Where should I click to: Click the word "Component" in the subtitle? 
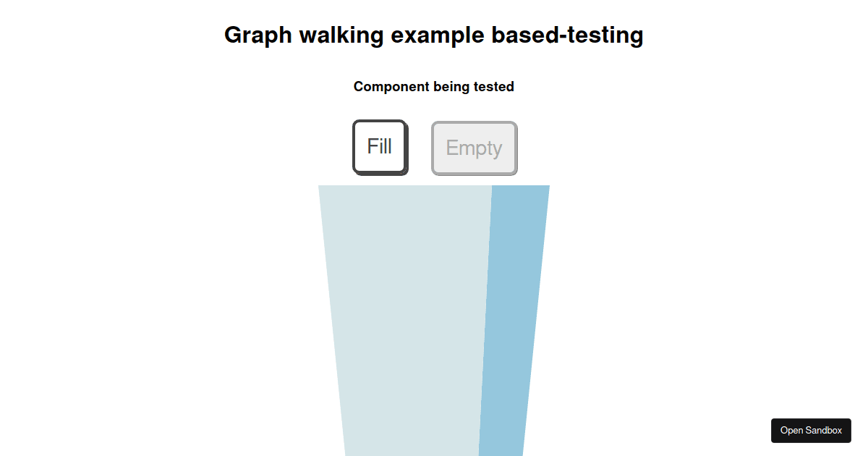pos(391,87)
